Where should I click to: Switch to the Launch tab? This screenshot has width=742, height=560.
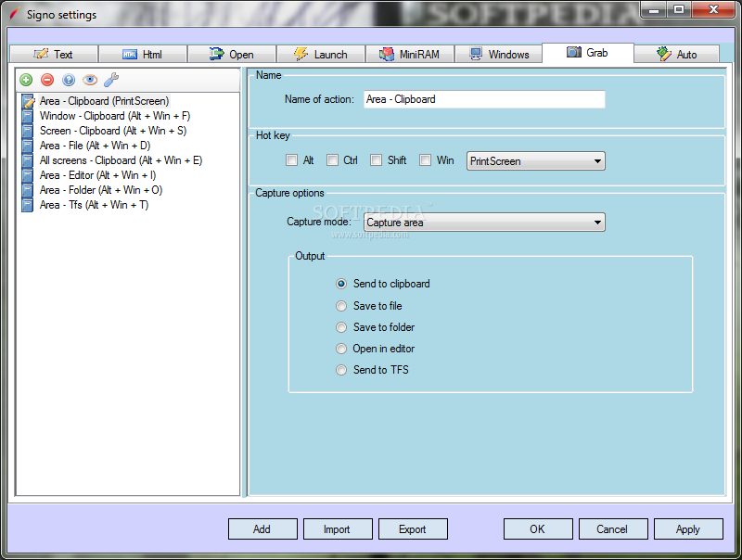coord(321,55)
